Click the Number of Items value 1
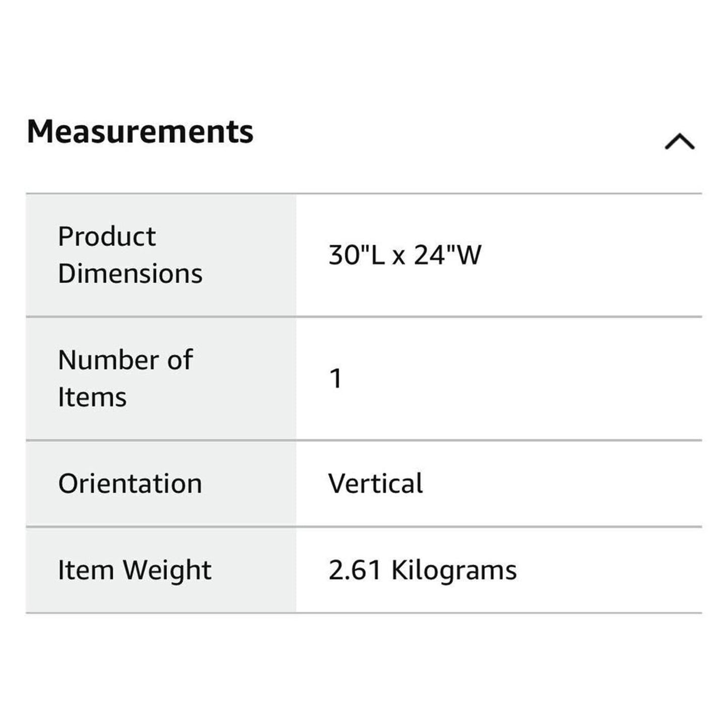728x728 pixels. coord(336,378)
